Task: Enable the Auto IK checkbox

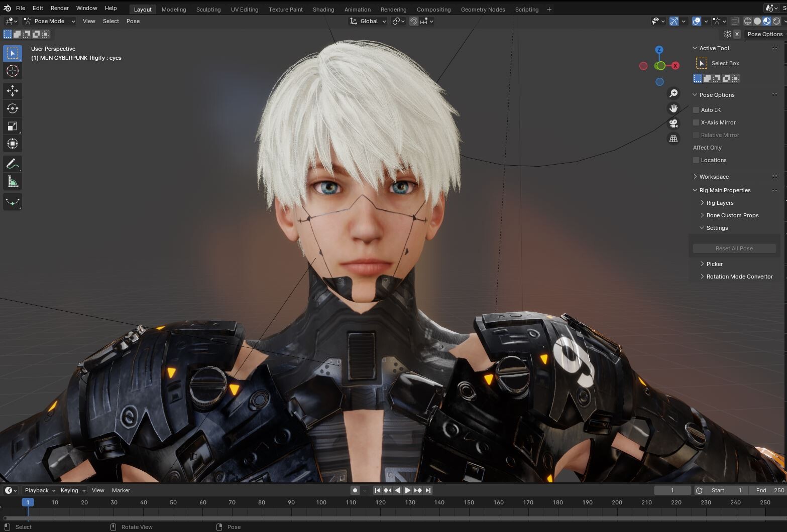Action: pyautogui.click(x=696, y=110)
